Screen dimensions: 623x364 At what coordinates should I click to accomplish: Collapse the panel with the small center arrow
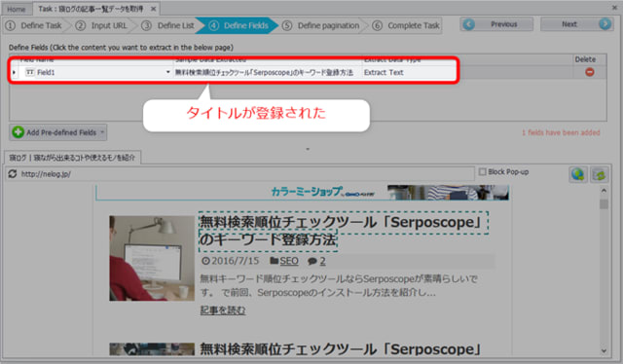click(x=308, y=150)
